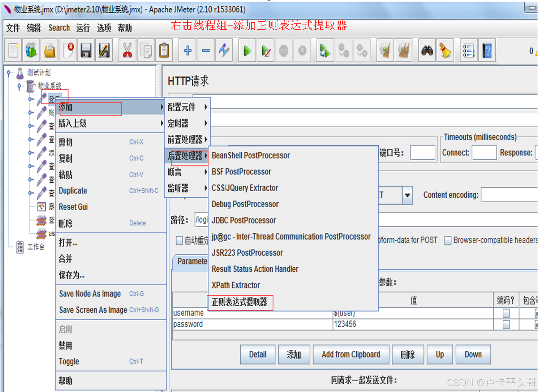
Task: Click the Help question mark icon
Action: point(487,50)
